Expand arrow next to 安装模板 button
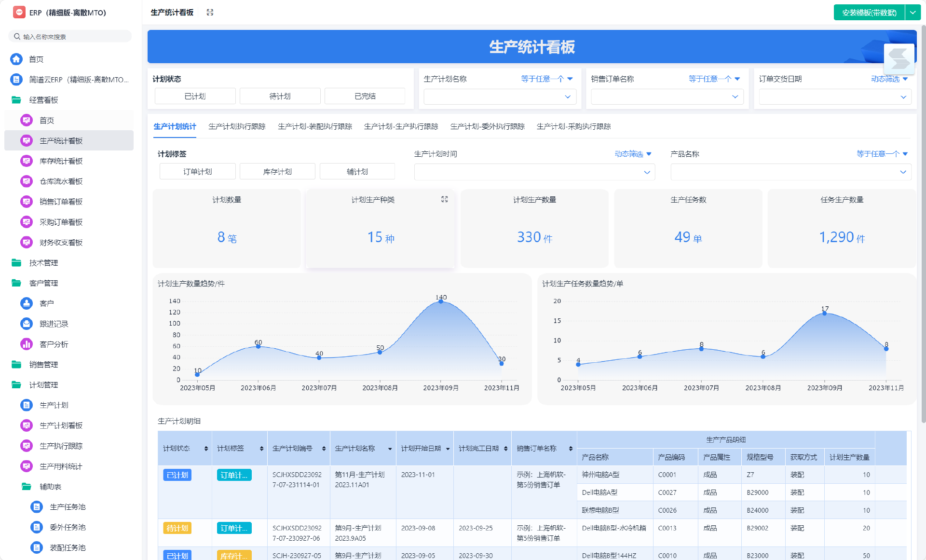The image size is (926, 560). [x=912, y=13]
